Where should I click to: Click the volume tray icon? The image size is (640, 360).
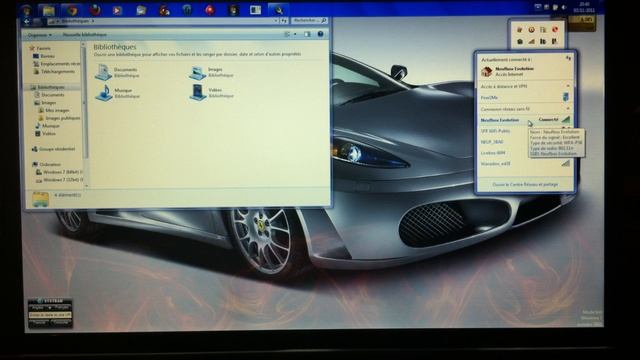pos(564,7)
